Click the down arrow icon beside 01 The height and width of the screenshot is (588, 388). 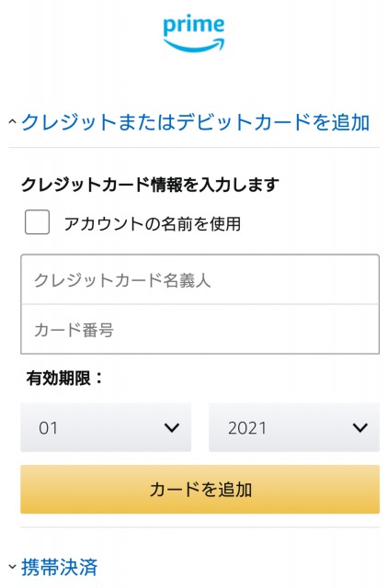[x=172, y=427]
